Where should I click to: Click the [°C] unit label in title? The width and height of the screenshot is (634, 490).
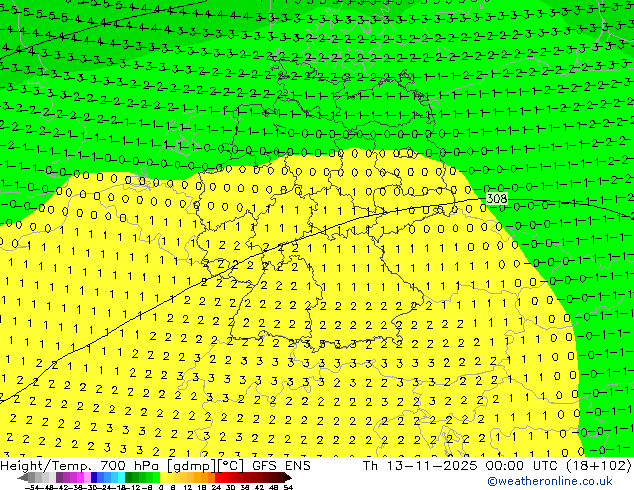pyautogui.click(x=231, y=466)
